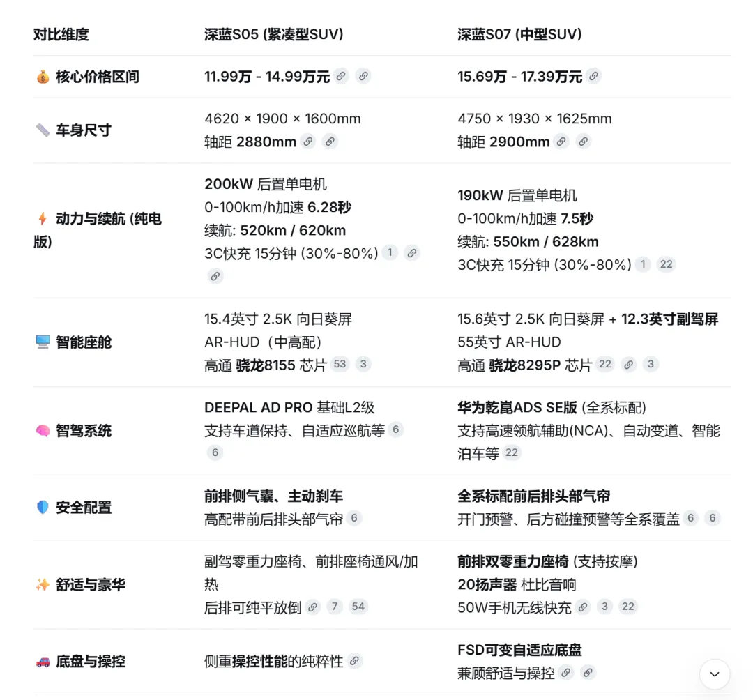Open citation 22 after 泊车等

[x=512, y=452]
